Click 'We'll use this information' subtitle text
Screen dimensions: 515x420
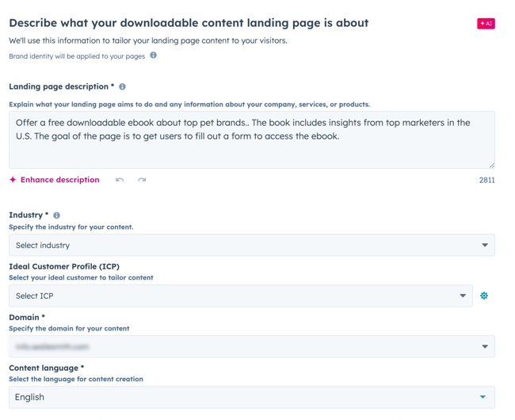148,40
